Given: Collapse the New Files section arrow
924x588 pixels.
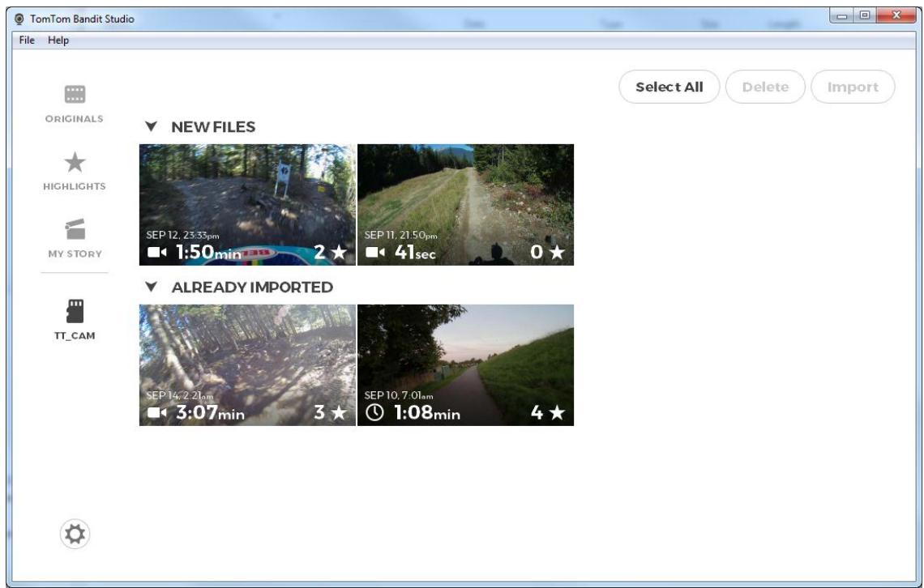Looking at the screenshot, I should click(152, 126).
